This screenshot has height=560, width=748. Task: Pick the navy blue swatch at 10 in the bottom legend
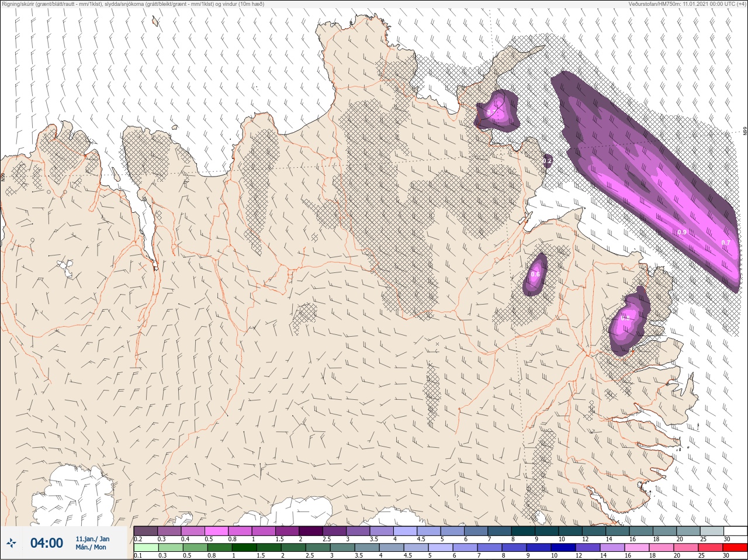pyautogui.click(x=563, y=548)
